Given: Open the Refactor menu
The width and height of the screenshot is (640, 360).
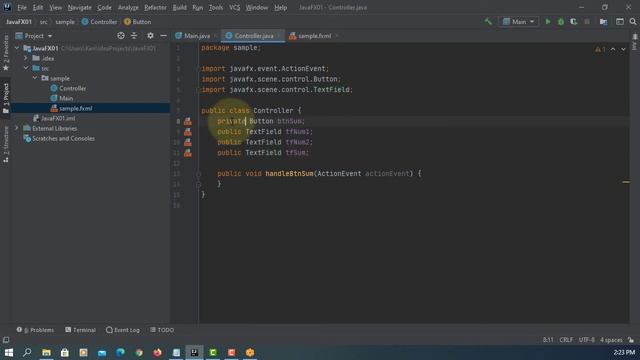Looking at the screenshot, I should pyautogui.click(x=155, y=7).
